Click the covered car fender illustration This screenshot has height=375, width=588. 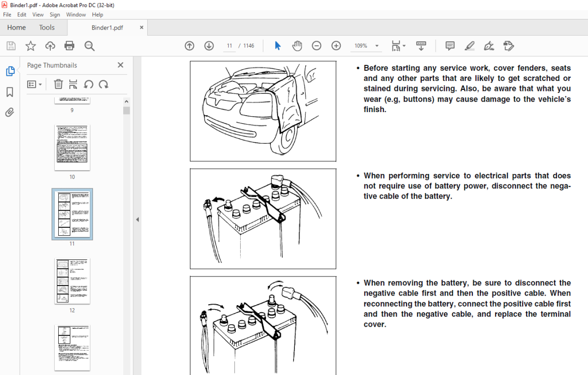[263, 111]
